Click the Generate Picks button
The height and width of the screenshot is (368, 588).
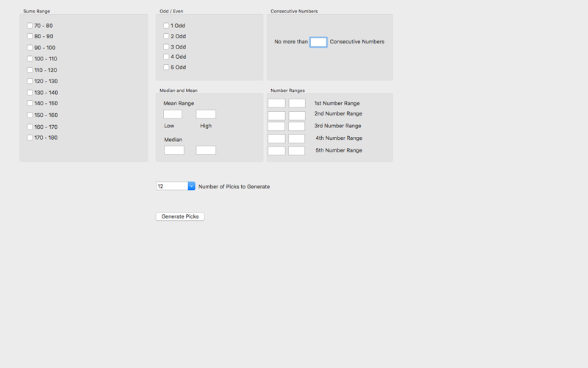tap(180, 216)
